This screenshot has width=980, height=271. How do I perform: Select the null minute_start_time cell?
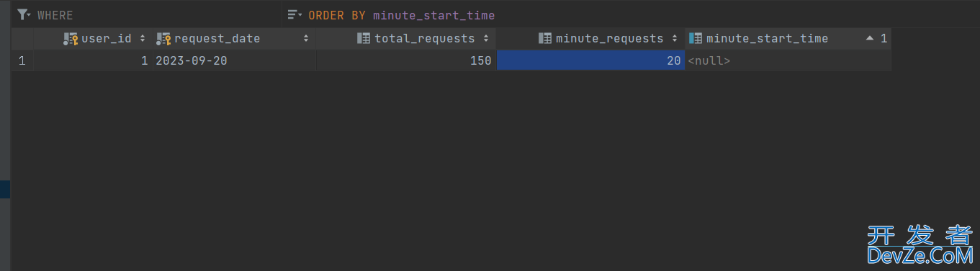coord(788,61)
